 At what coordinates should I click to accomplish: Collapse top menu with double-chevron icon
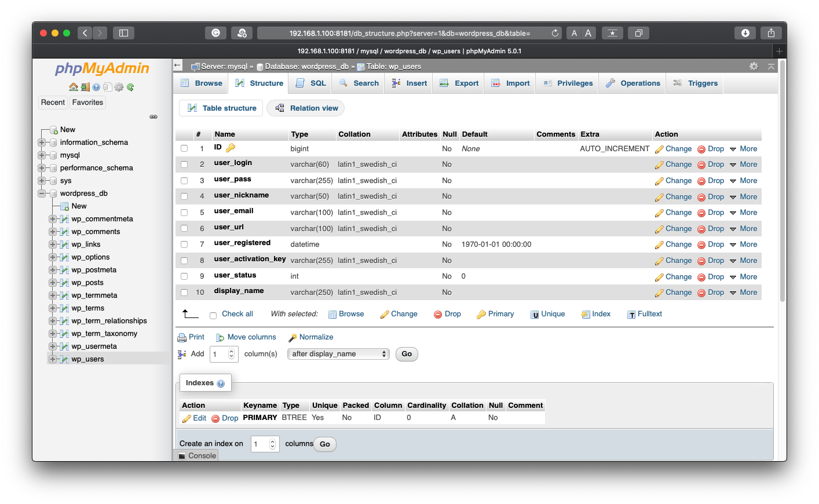(771, 67)
